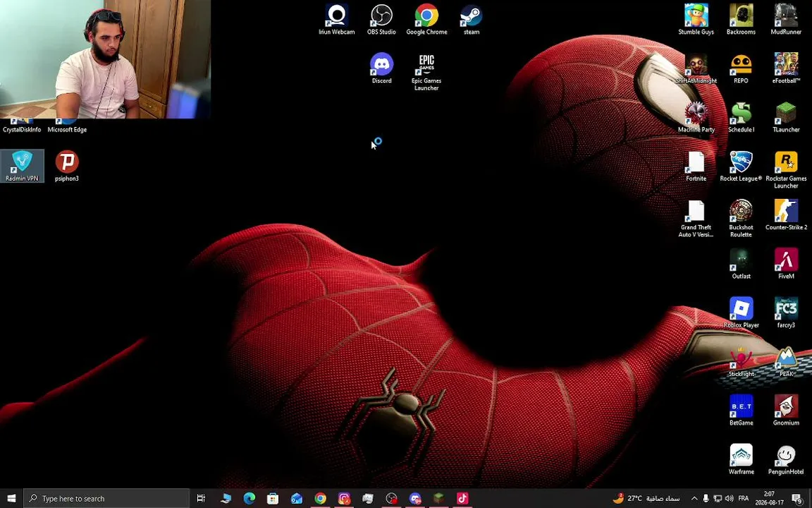Viewport: 812px width, 508px height.
Task: Launch Steam from its desktop icon
Action: click(472, 20)
